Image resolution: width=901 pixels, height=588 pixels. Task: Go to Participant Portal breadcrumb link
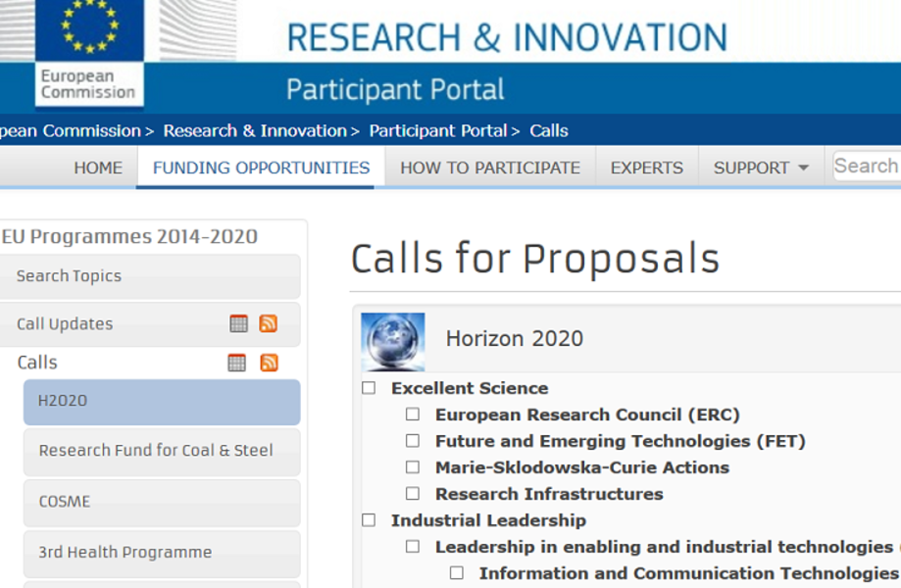click(x=438, y=131)
